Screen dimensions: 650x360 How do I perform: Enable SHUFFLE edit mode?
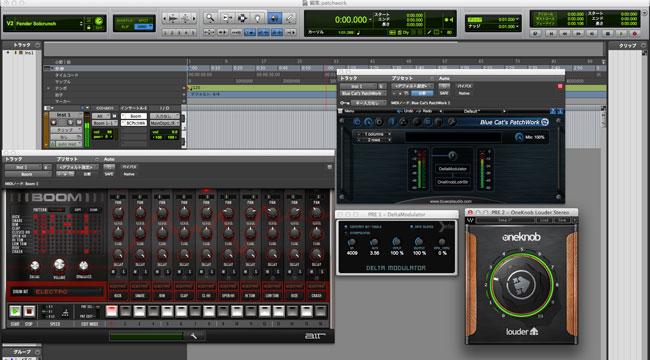coord(124,20)
